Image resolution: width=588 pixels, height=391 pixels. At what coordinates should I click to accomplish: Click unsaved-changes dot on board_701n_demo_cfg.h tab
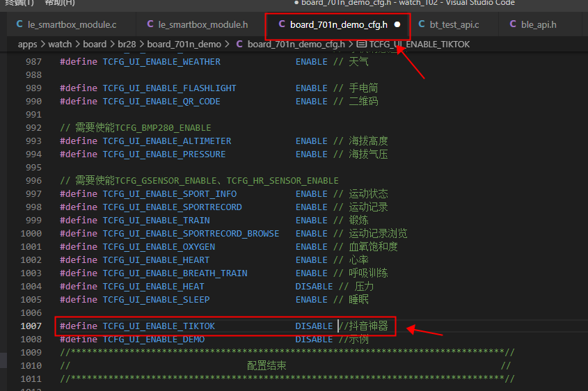click(x=397, y=25)
